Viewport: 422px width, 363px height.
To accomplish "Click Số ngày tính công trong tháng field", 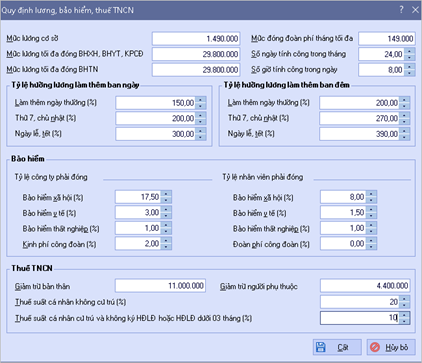I will coord(381,54).
